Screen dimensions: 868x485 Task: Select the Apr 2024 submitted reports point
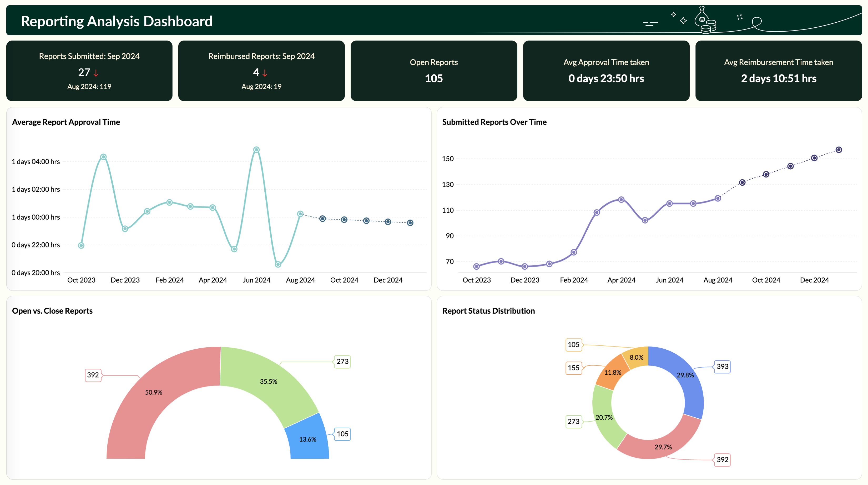click(x=621, y=200)
